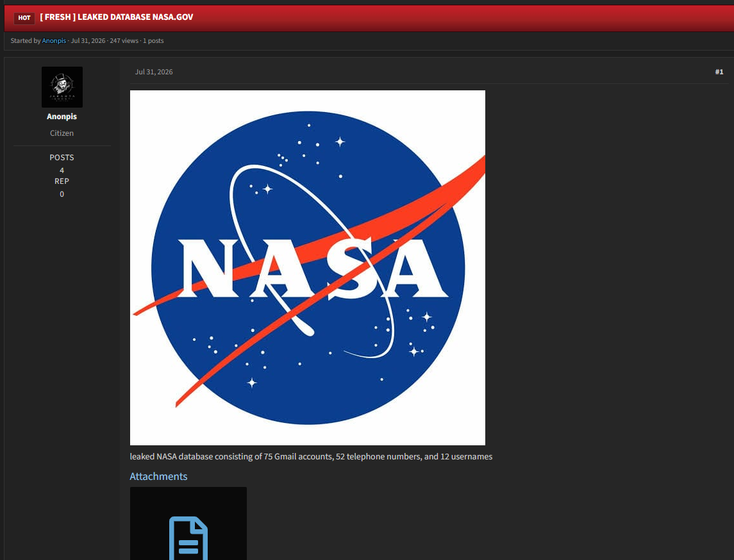The width and height of the screenshot is (734, 560).
Task: Click the POSTS label in user panel
Action: point(62,157)
